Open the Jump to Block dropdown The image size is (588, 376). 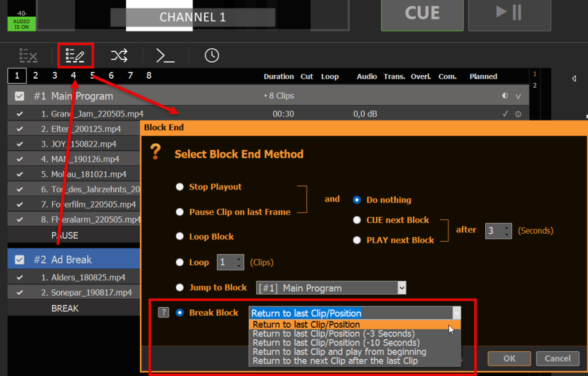point(401,288)
